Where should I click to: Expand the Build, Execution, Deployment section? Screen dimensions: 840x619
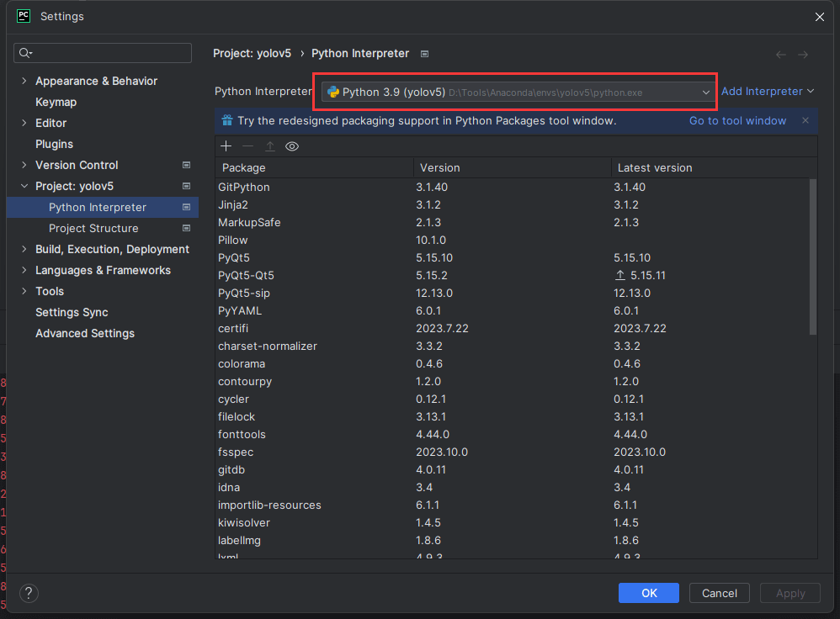24,249
